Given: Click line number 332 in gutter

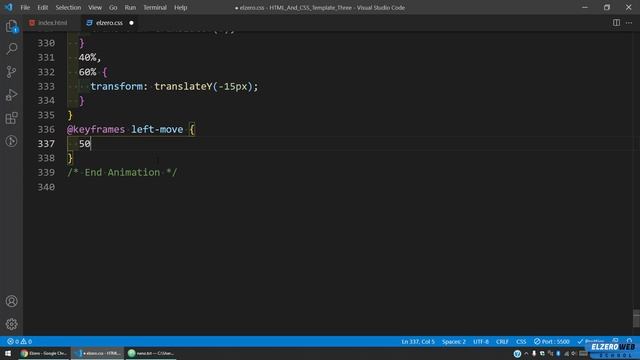Looking at the screenshot, I should [46, 72].
